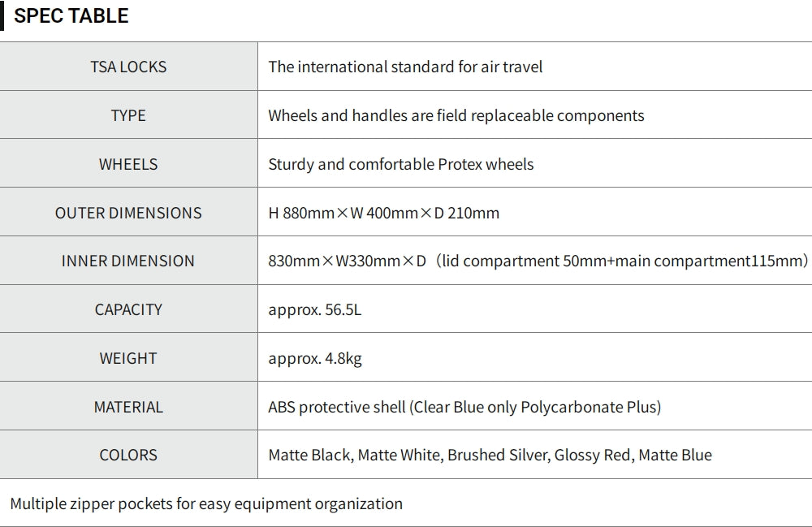Click the OUTER DIMENSIONS label
The image size is (812, 527).
tap(128, 213)
